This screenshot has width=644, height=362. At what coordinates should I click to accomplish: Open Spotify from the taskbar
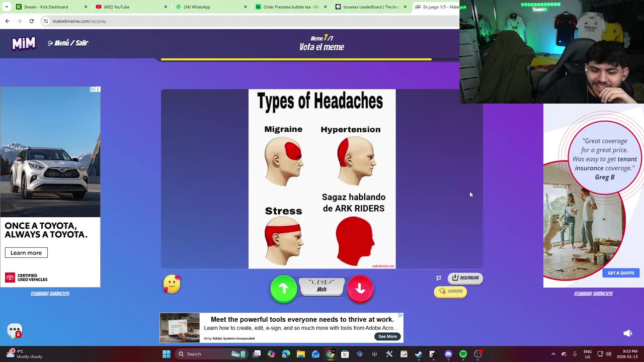[463, 354]
